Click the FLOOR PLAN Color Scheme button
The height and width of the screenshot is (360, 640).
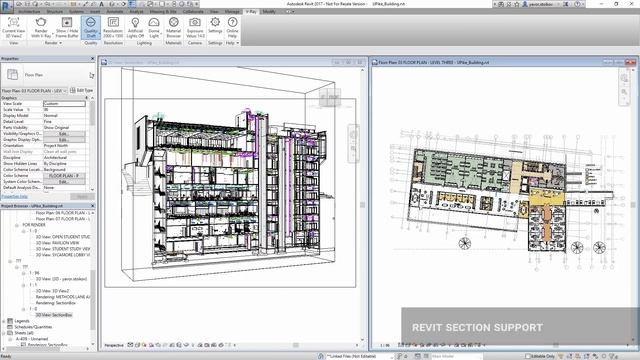click(64, 176)
